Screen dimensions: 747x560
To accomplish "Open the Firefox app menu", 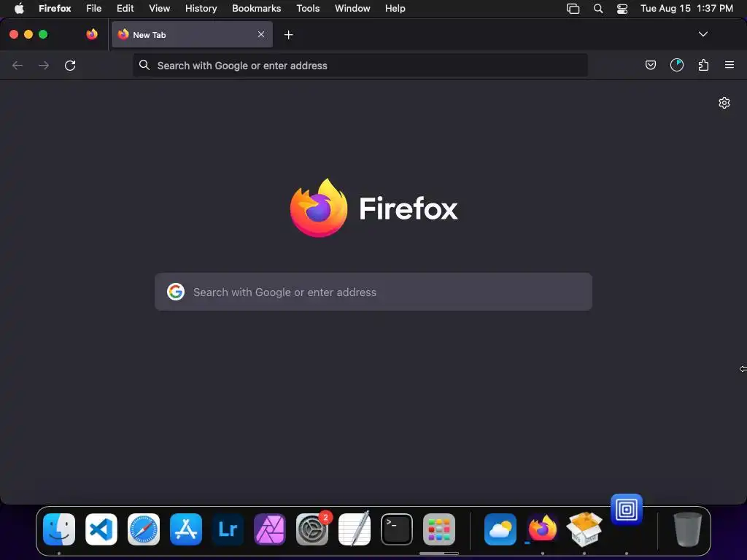I will (55, 8).
